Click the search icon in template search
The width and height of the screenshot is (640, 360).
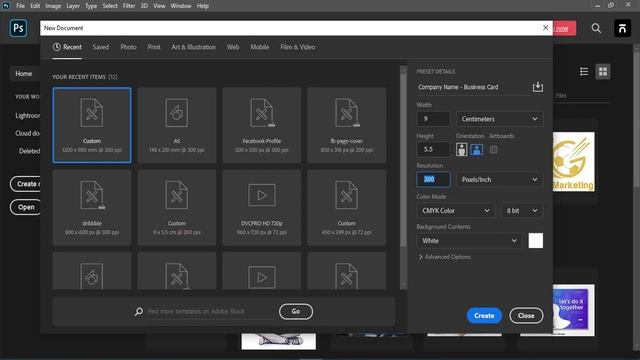(x=139, y=312)
